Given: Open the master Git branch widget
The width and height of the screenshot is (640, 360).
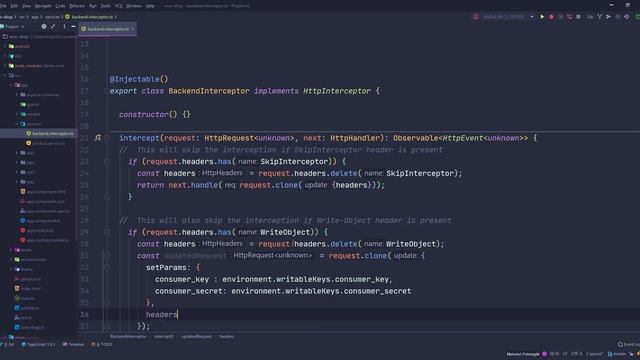Looking at the screenshot, I should [617, 354].
